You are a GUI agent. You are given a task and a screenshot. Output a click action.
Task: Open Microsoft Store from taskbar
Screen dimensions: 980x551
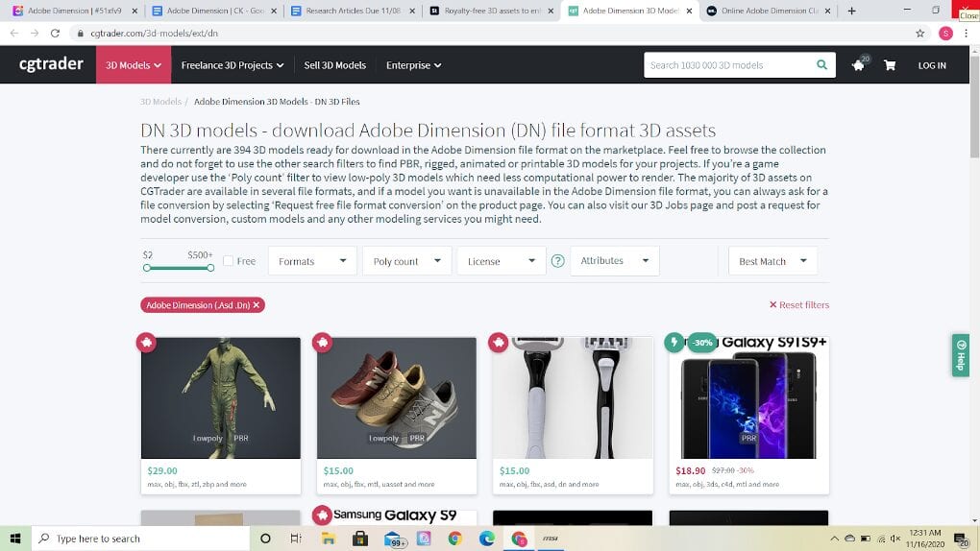360,539
